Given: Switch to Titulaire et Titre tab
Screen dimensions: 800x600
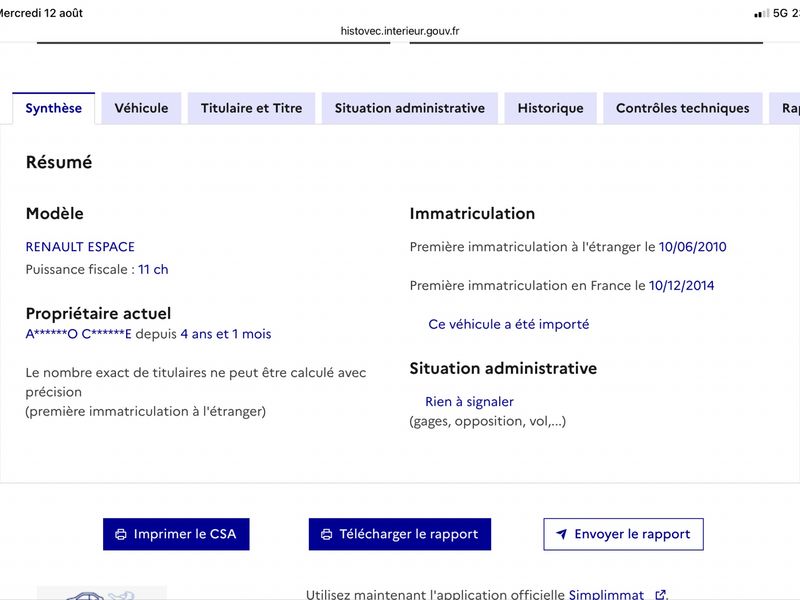Looking at the screenshot, I should pos(252,108).
